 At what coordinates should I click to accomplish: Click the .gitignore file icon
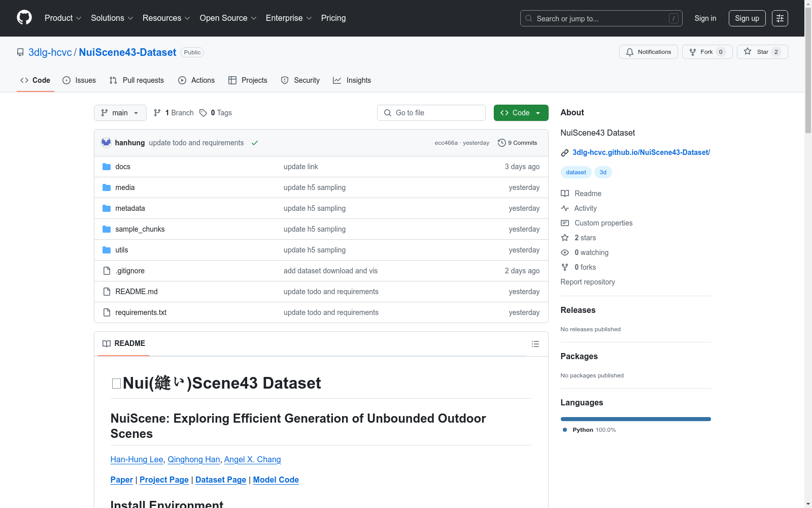[x=107, y=271]
